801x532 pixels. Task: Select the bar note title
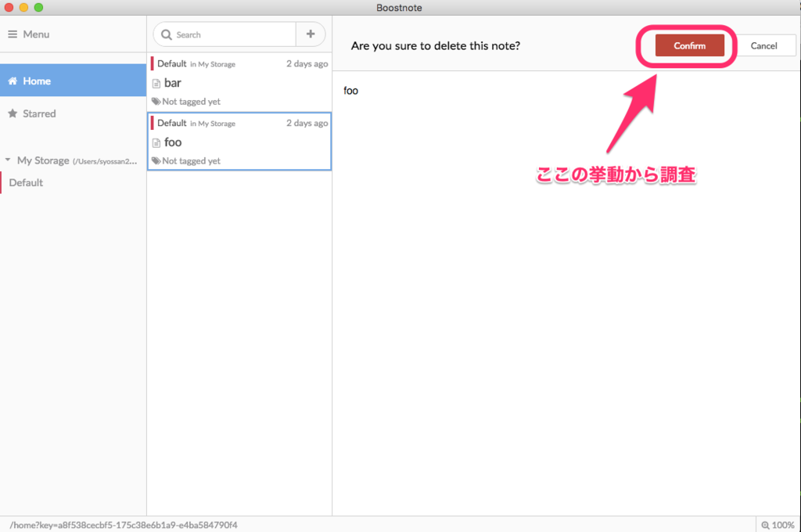(173, 83)
